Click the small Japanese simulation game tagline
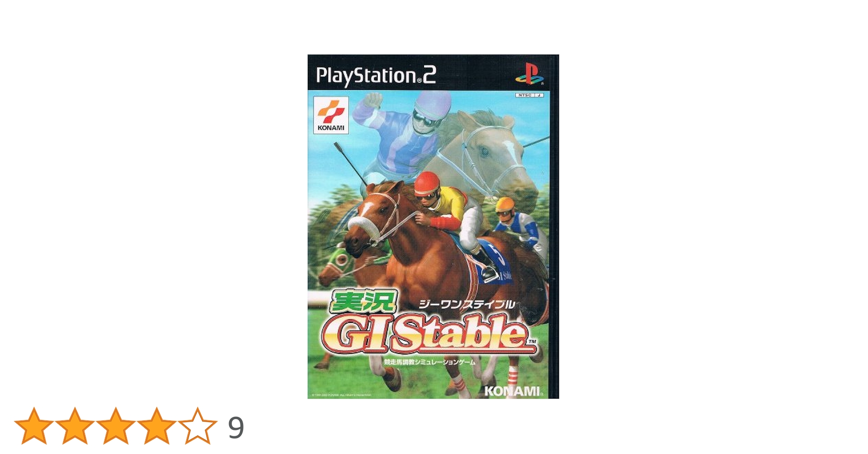 coord(429,362)
